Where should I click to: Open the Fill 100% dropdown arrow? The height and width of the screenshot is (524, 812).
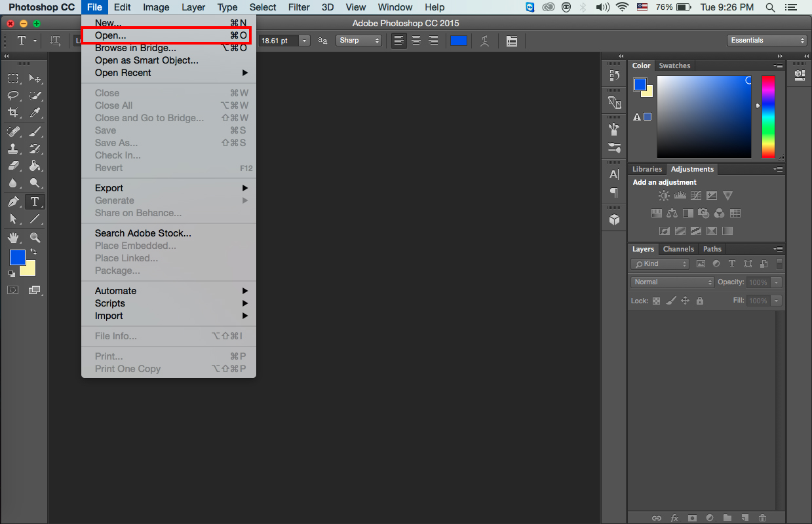tap(777, 301)
